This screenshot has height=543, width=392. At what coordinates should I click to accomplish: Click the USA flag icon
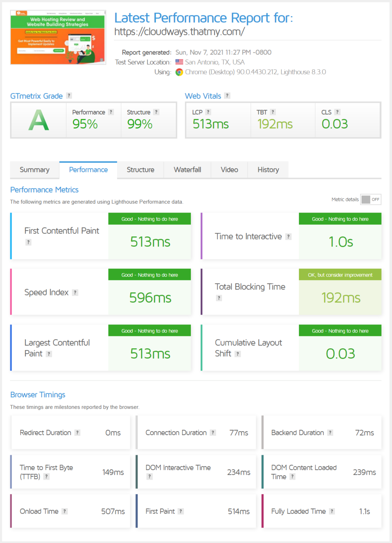(179, 62)
